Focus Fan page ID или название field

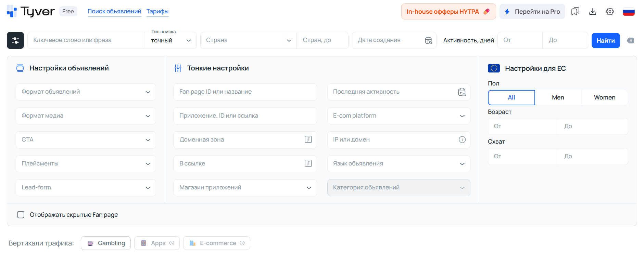tap(245, 92)
